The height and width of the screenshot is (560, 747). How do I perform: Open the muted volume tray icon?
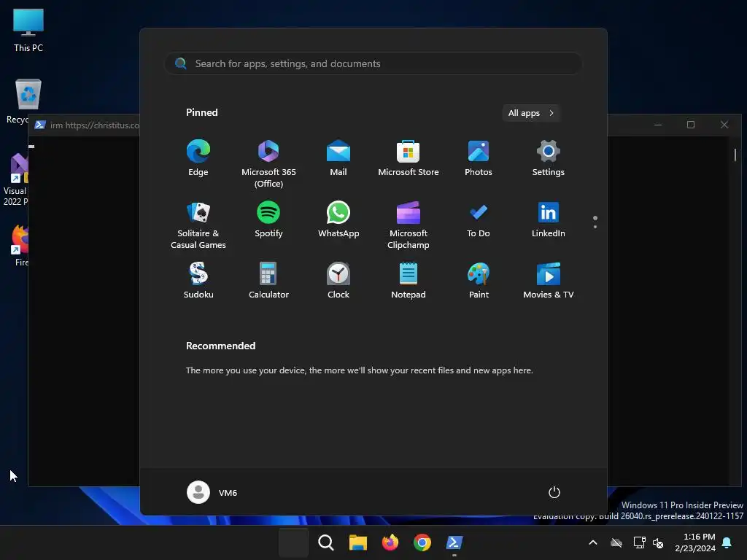[x=658, y=542]
